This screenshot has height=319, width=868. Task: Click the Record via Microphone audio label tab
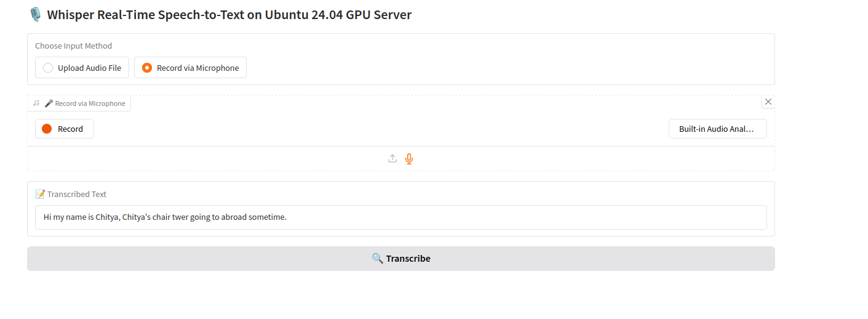tap(90, 103)
